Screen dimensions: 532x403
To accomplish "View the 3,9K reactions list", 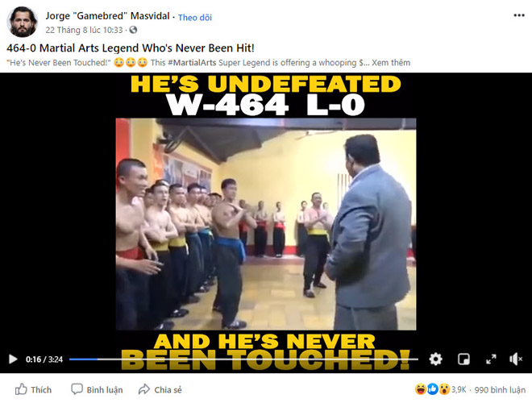I will (x=440, y=389).
